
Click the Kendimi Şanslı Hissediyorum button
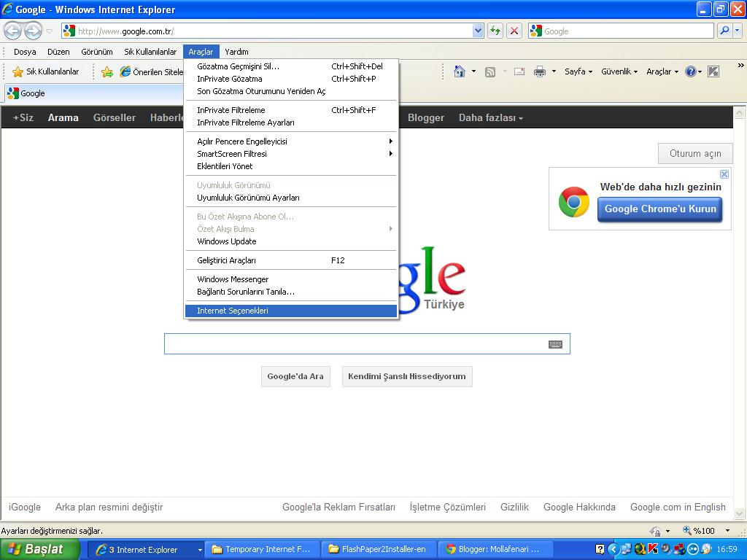407,377
